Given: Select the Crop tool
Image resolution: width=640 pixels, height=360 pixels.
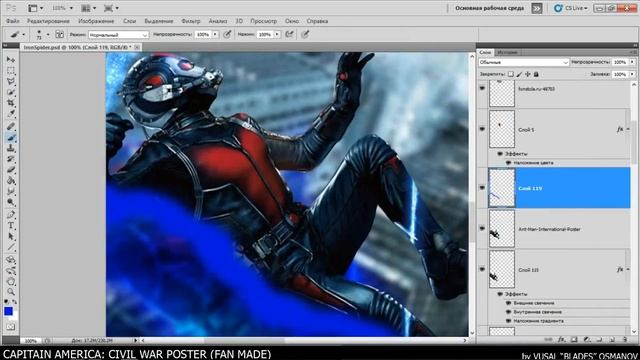Looking at the screenshot, I should (11, 103).
